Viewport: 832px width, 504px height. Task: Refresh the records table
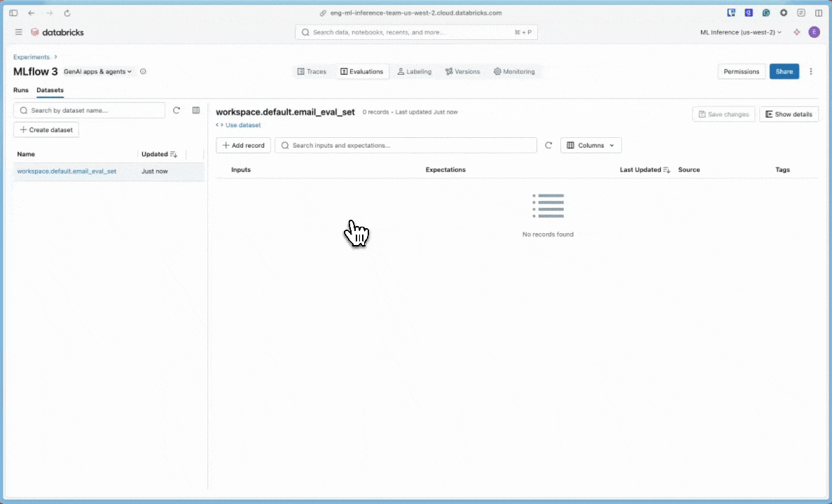coord(548,146)
